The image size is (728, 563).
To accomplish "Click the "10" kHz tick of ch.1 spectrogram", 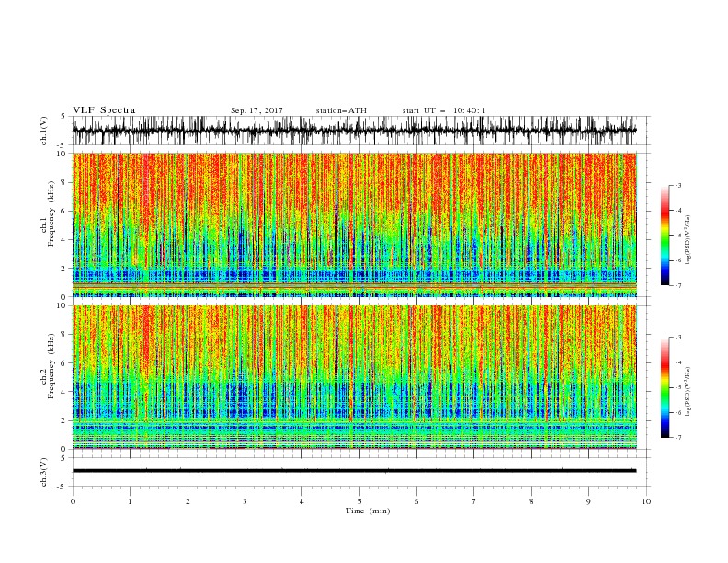I will (63, 154).
